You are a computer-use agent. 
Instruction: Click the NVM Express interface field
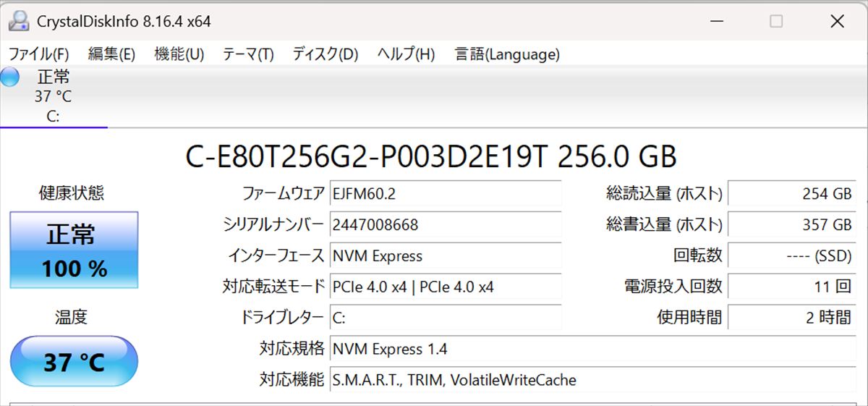click(445, 256)
